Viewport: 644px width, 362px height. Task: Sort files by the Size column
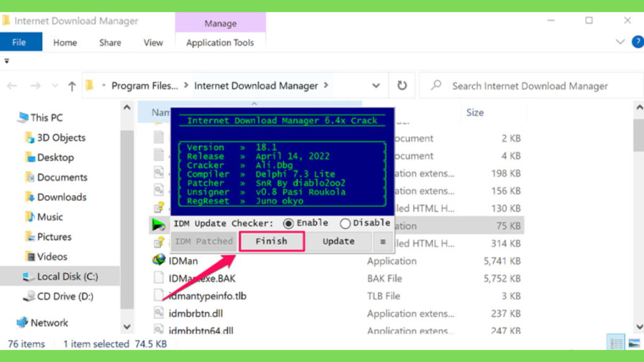point(475,112)
